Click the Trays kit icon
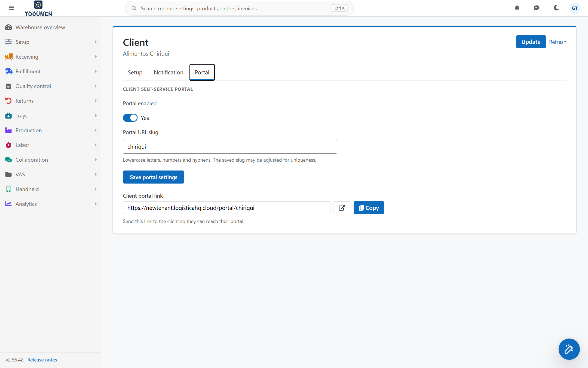Image resolution: width=588 pixels, height=368 pixels. click(x=8, y=116)
